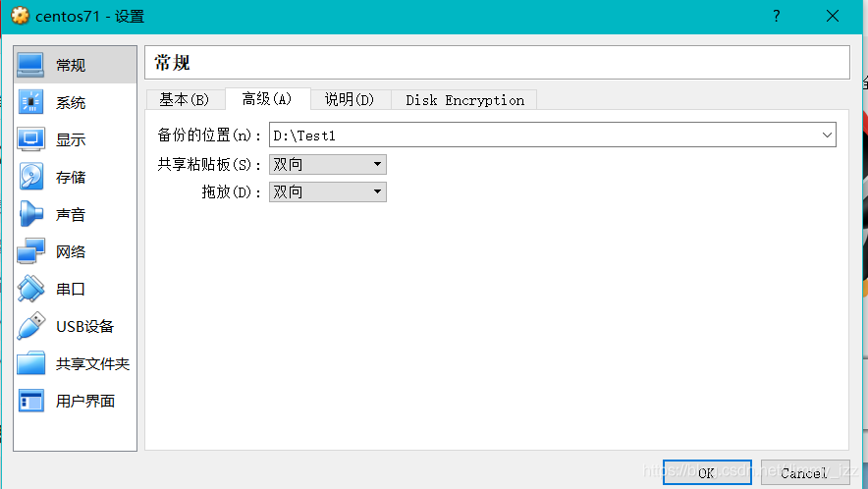This screenshot has height=489, width=868.
Task: Select the 高级(A) tab
Action: coord(267,98)
